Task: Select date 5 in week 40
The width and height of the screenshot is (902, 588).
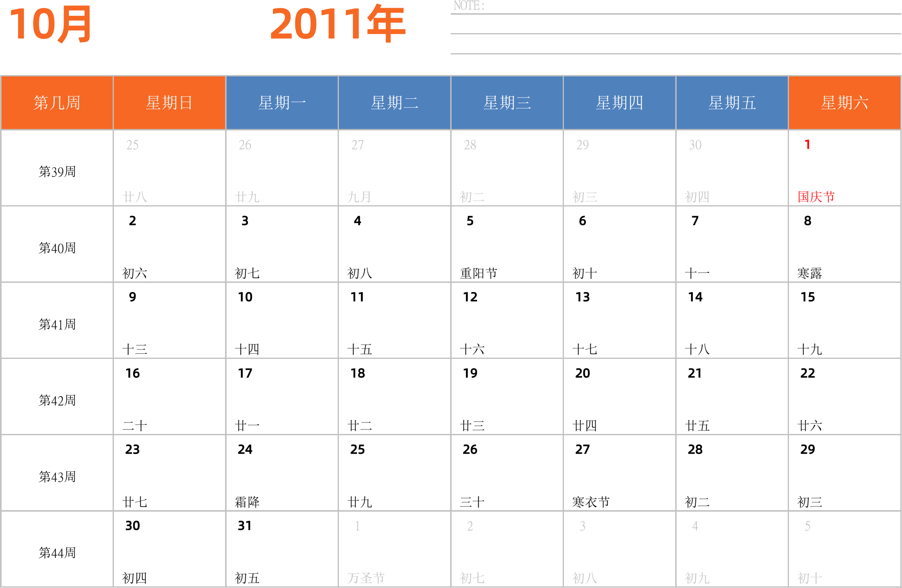Action: click(x=470, y=221)
